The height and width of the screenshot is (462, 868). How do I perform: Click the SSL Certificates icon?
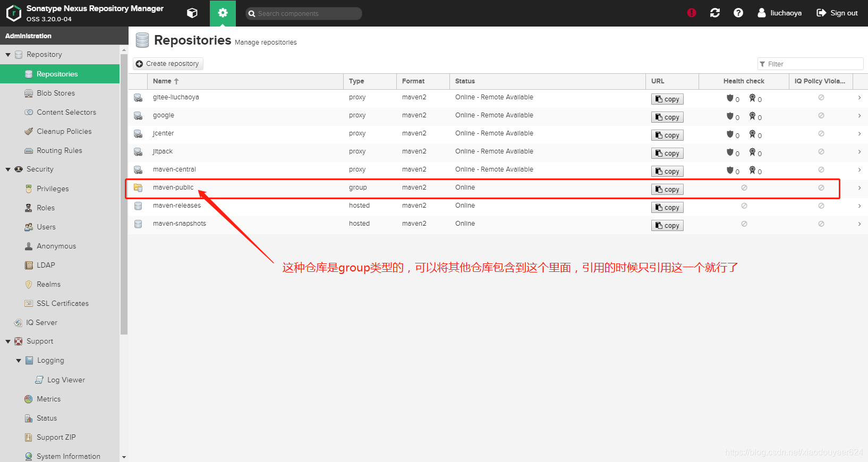pos(29,303)
